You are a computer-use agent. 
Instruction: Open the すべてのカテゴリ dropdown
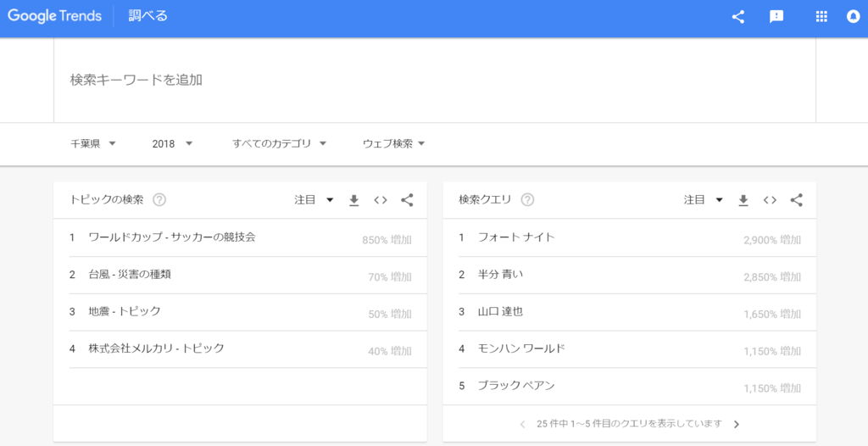click(x=279, y=144)
